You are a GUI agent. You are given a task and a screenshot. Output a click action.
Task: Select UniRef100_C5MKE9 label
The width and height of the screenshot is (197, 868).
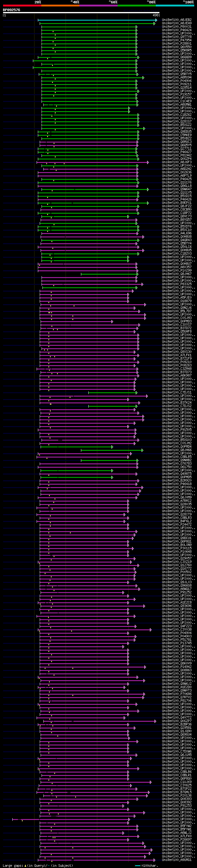(x=177, y=135)
